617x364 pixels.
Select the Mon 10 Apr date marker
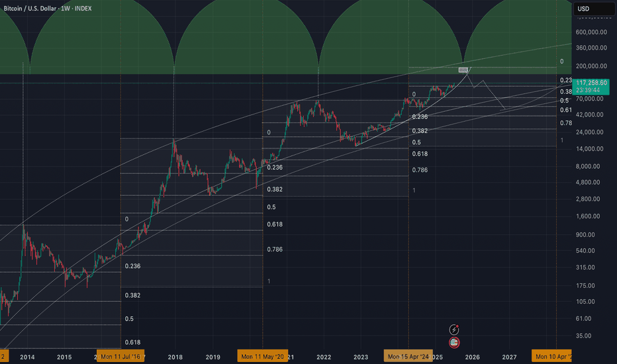click(x=551, y=357)
